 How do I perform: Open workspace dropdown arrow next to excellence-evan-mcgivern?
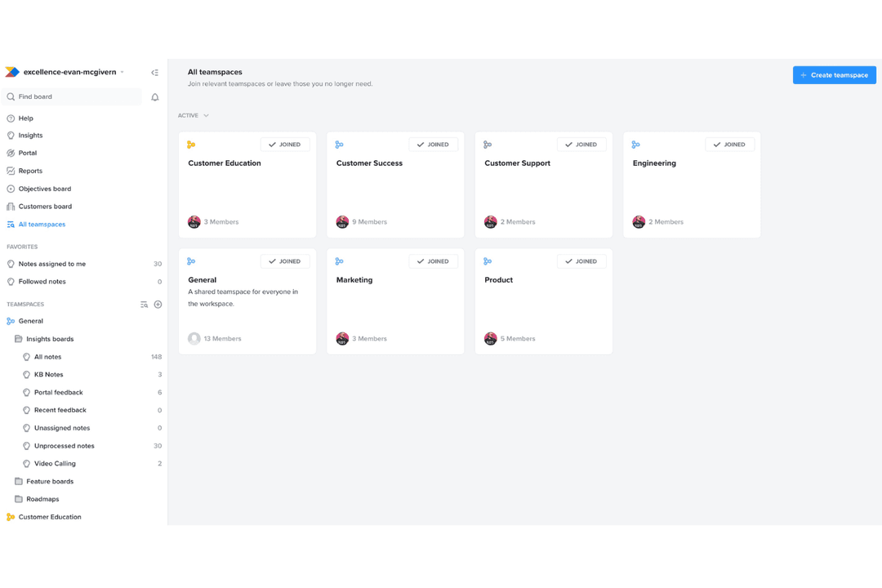122,72
